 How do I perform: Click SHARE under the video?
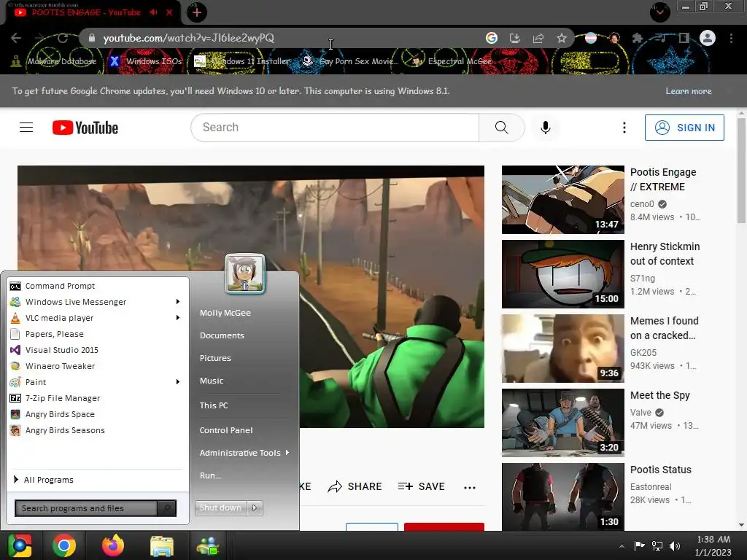pos(355,486)
